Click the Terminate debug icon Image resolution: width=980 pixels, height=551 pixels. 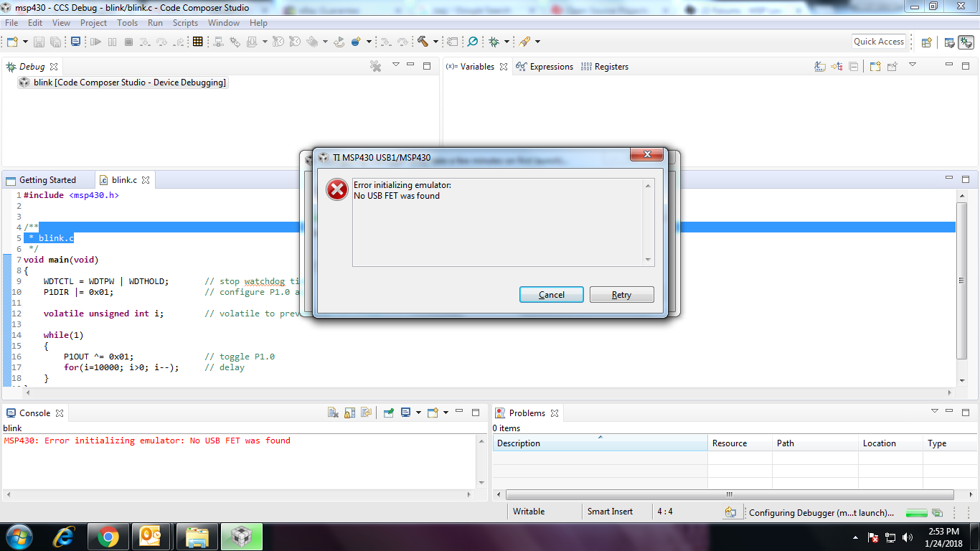pyautogui.click(x=128, y=42)
